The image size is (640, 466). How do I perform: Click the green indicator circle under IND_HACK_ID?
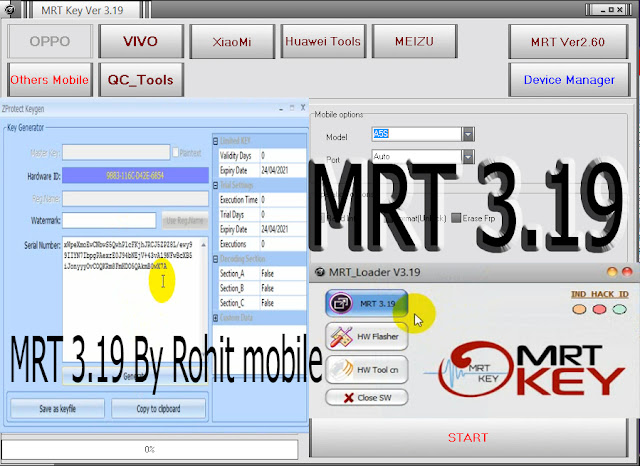coord(619,309)
